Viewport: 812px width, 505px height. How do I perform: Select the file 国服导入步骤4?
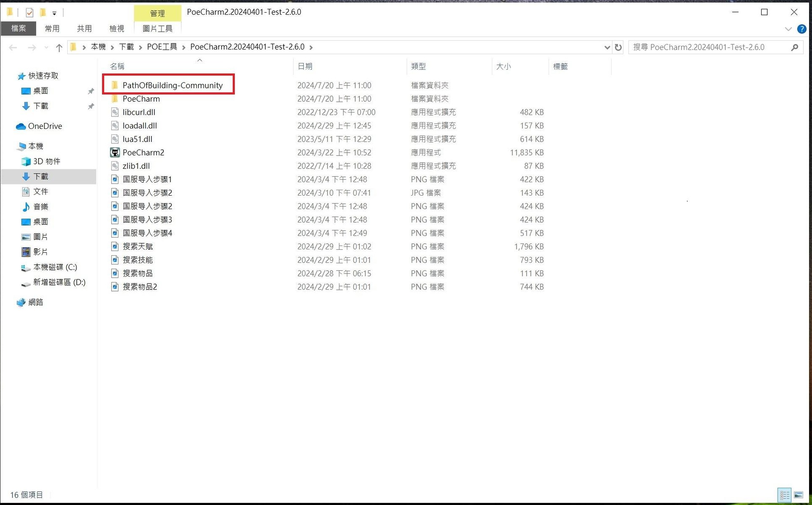pos(147,233)
